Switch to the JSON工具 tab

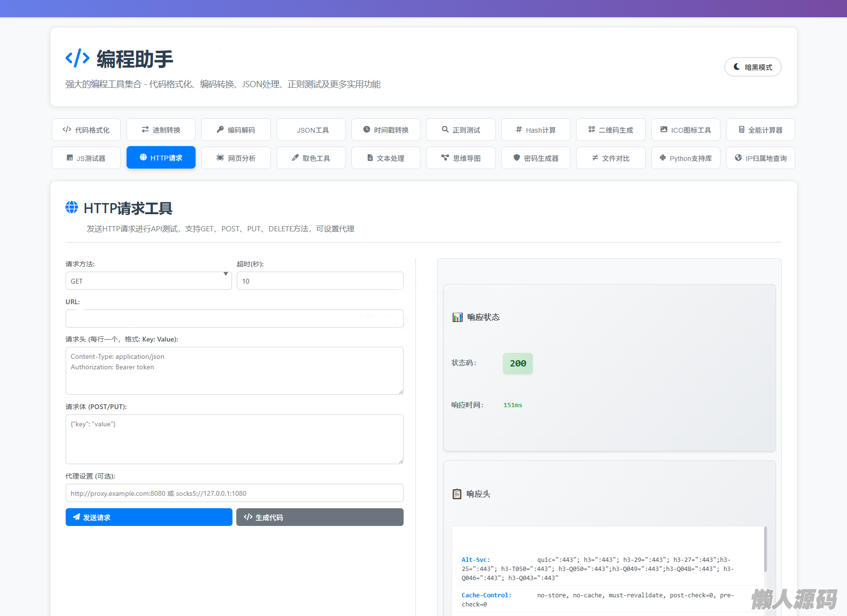coord(311,130)
